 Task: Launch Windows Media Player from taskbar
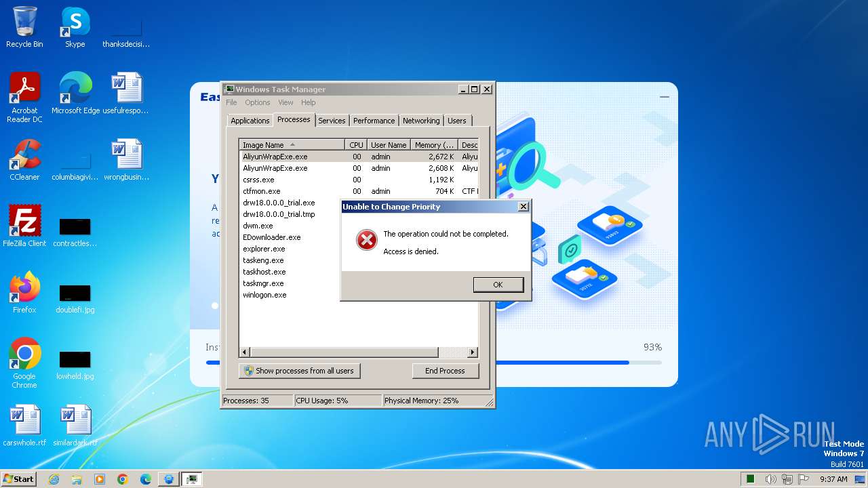tap(100, 479)
